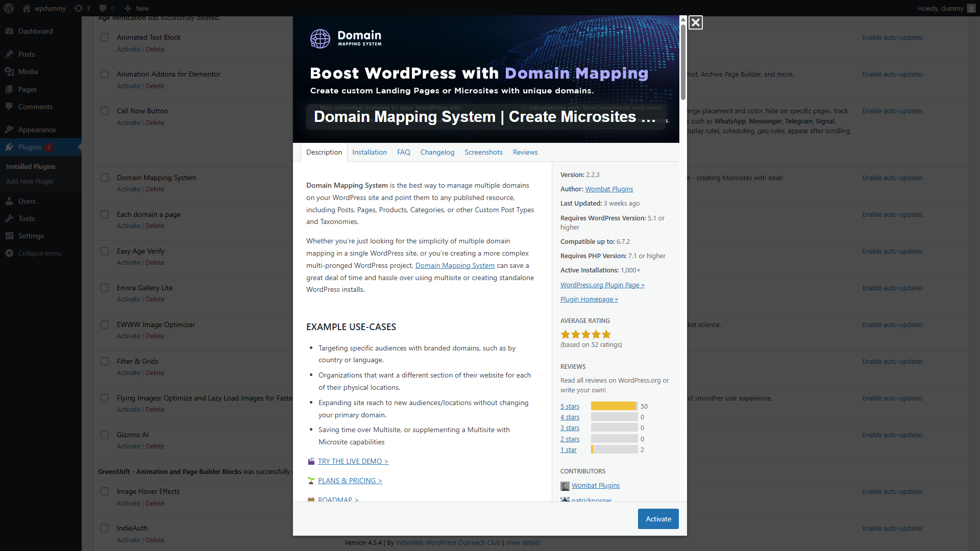
Task: Click the Posts pin icon in sidebar
Action: click(x=9, y=54)
